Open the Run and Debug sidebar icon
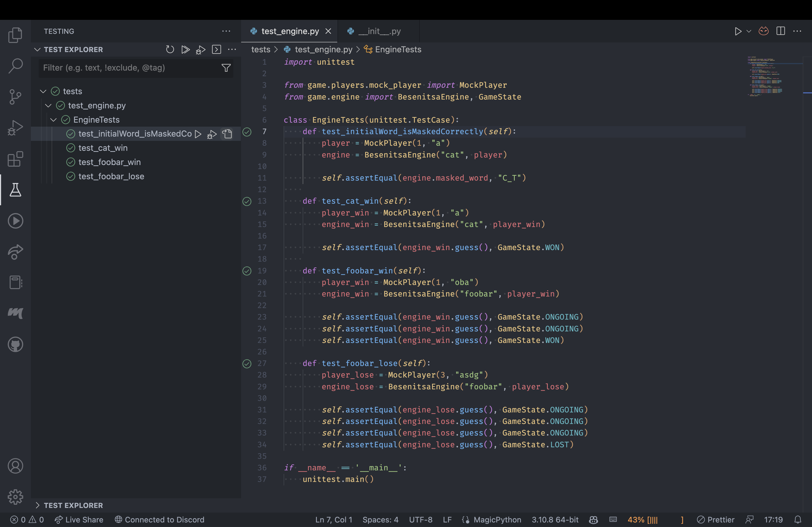This screenshot has width=812, height=527. click(15, 127)
